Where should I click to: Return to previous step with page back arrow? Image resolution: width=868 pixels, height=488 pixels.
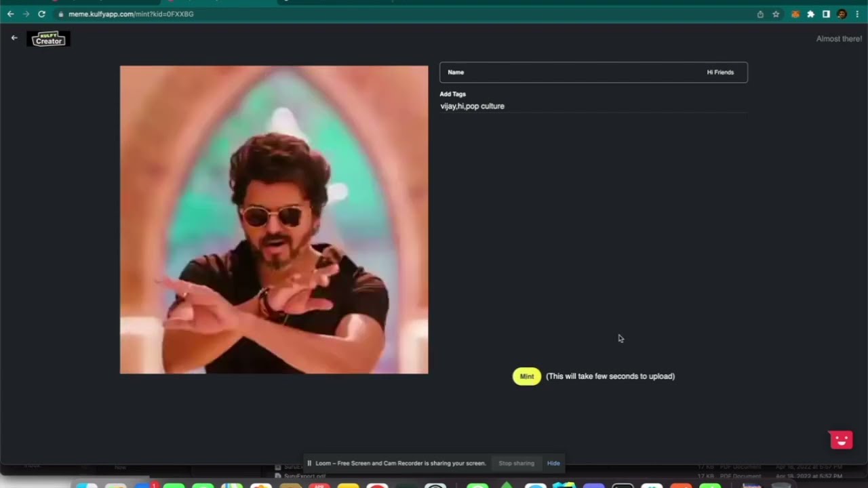click(14, 38)
